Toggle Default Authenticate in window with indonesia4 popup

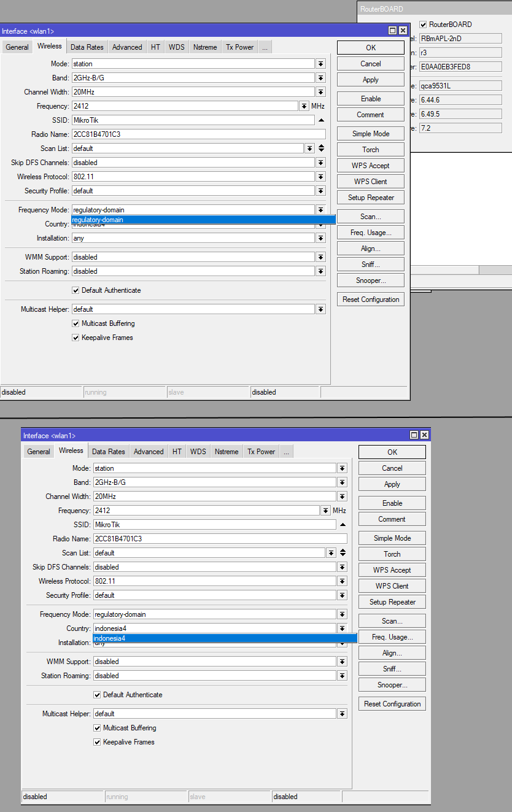(97, 695)
